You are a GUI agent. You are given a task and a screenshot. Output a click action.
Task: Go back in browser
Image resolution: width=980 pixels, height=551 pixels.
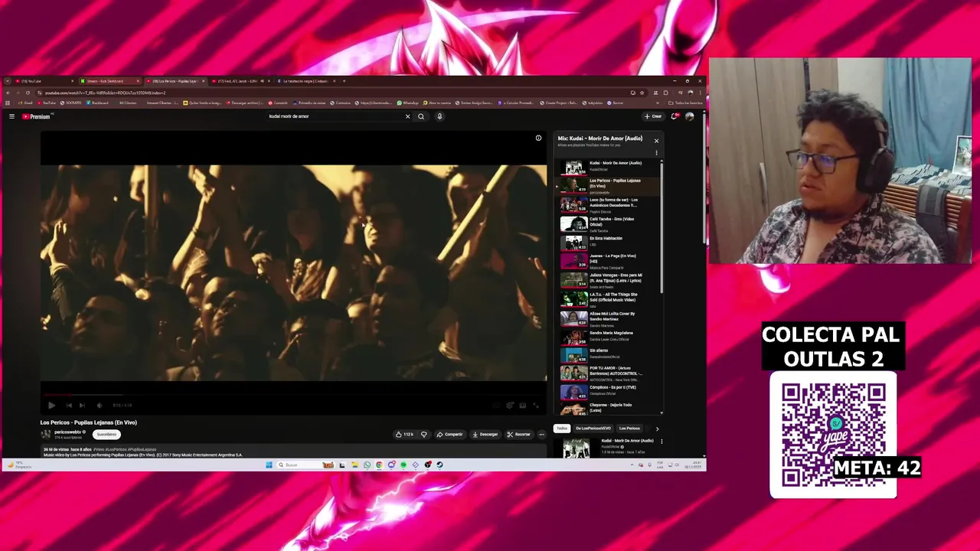(8, 93)
